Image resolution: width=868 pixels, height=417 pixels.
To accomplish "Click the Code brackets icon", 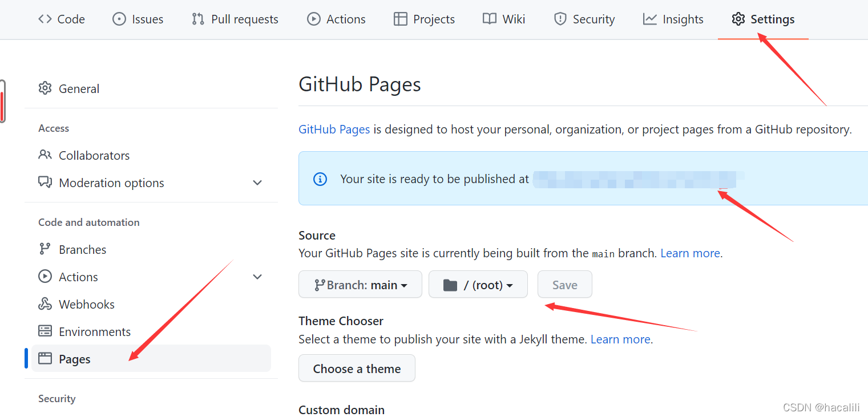I will pyautogui.click(x=45, y=19).
